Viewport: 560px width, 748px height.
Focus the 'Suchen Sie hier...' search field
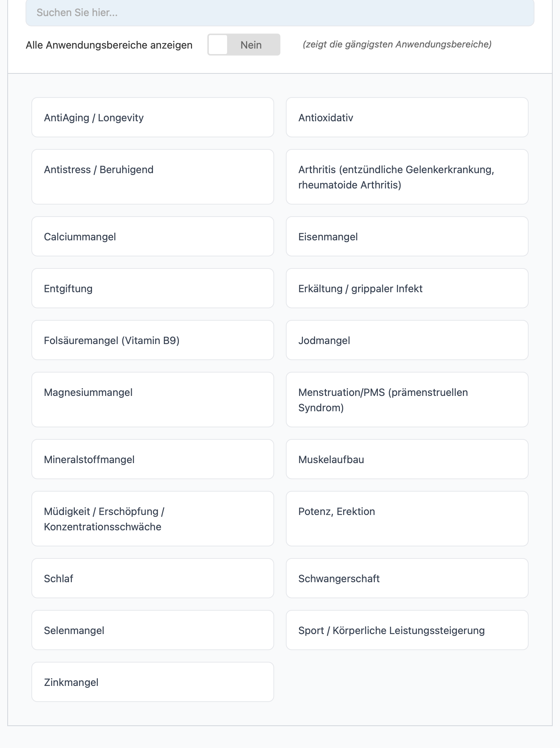coord(280,13)
